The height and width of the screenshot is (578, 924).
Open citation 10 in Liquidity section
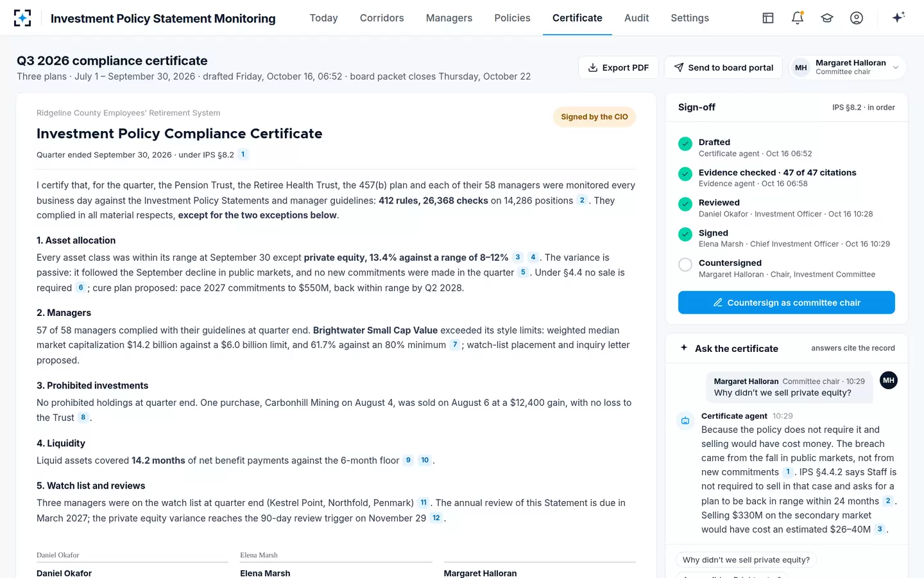[425, 460]
